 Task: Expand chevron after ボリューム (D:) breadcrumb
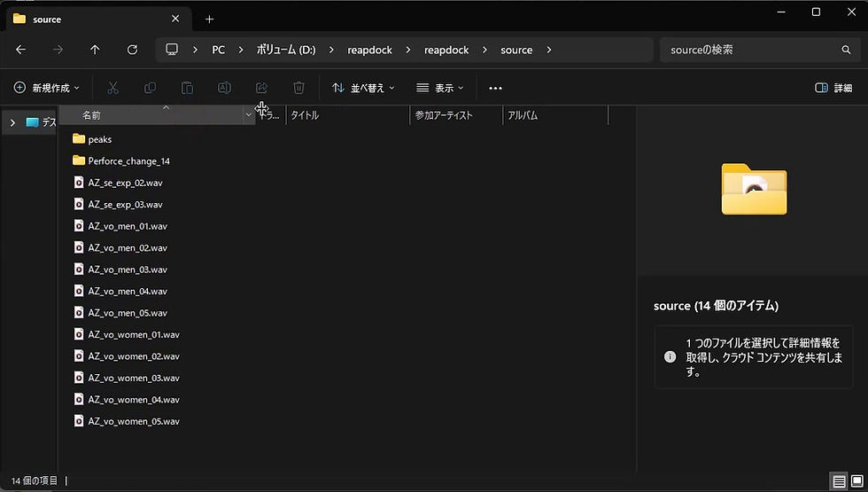(331, 50)
